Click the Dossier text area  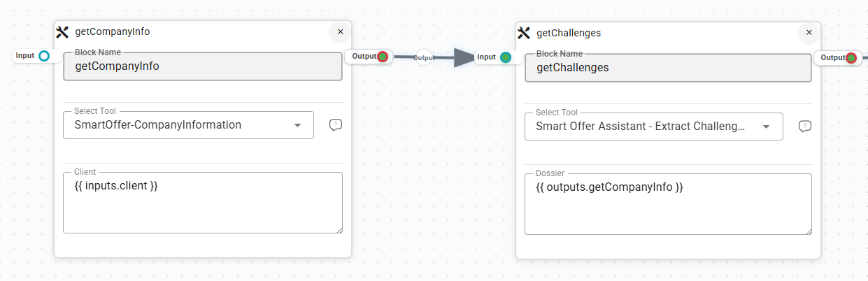668,203
